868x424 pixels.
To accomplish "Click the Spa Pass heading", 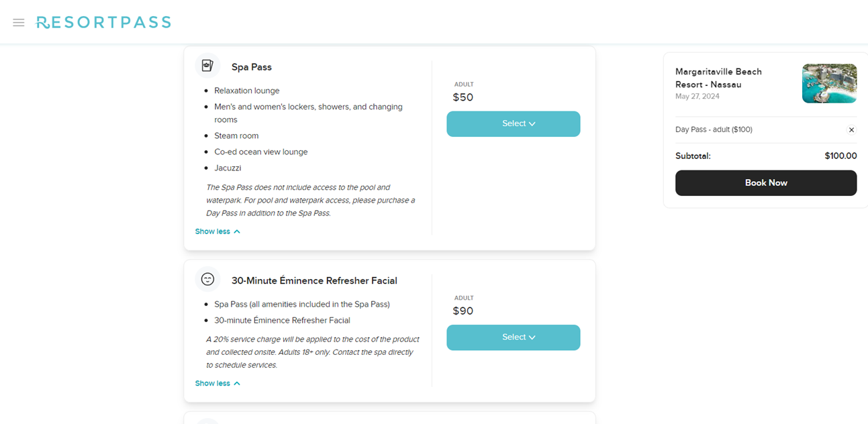I will (x=251, y=66).
